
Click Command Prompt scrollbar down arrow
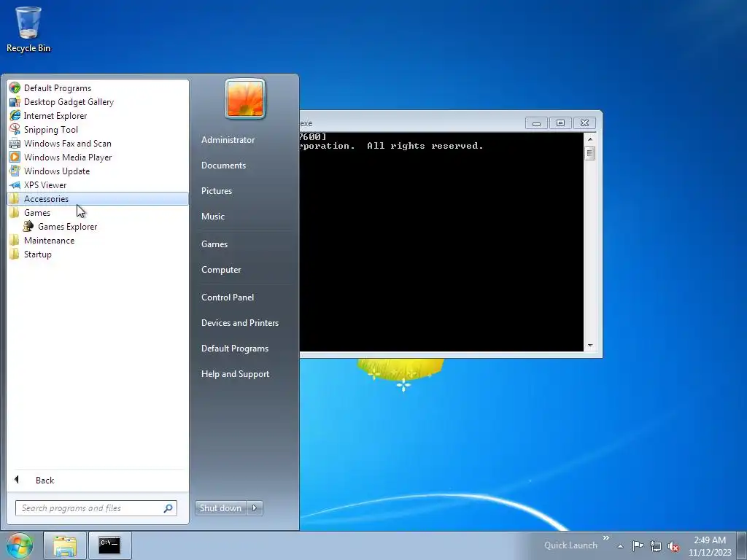point(589,346)
